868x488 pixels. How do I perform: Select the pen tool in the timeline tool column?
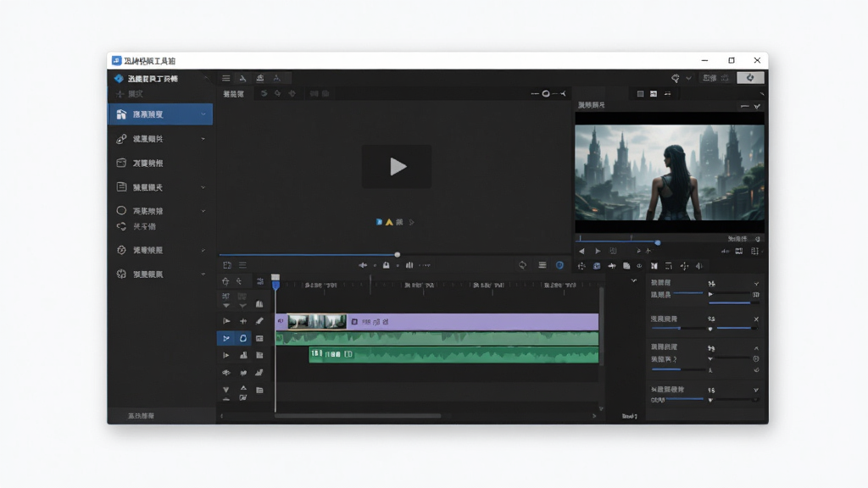pos(259,321)
